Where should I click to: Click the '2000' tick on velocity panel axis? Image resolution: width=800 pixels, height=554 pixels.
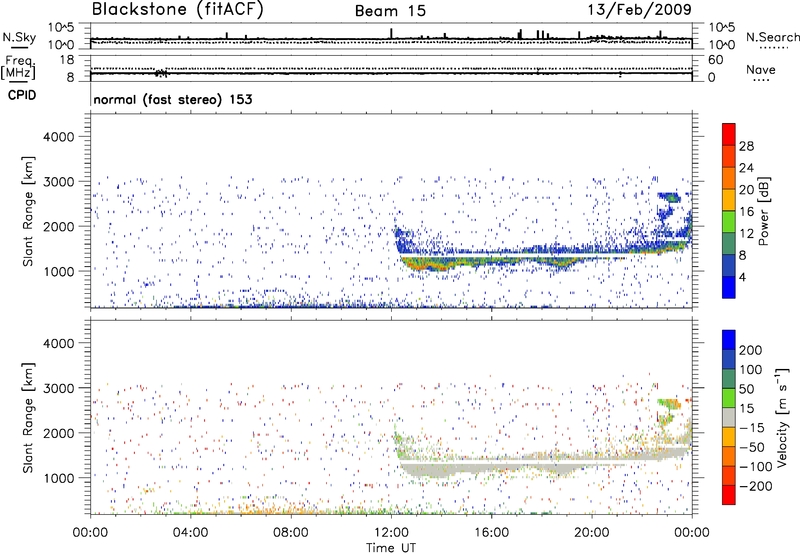tap(58, 433)
